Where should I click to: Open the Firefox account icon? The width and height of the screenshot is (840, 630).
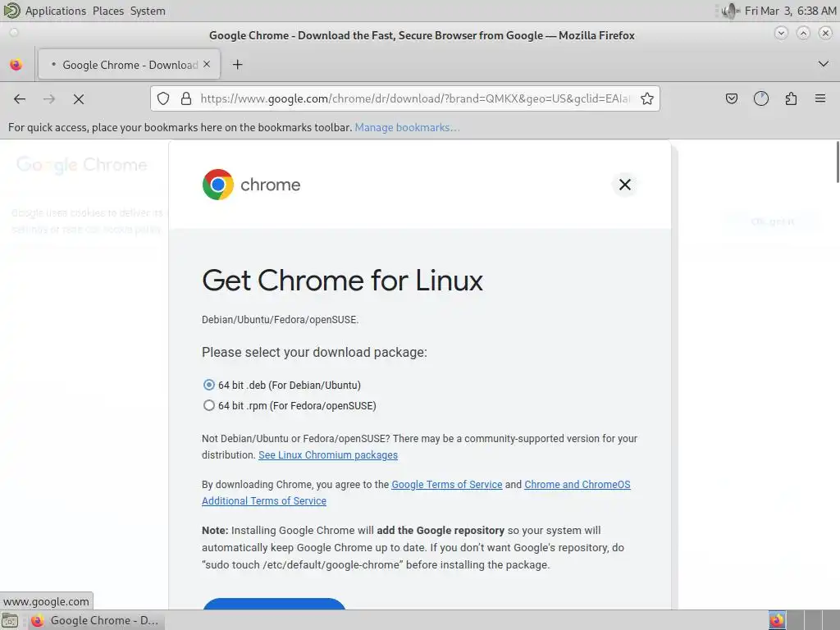point(761,98)
